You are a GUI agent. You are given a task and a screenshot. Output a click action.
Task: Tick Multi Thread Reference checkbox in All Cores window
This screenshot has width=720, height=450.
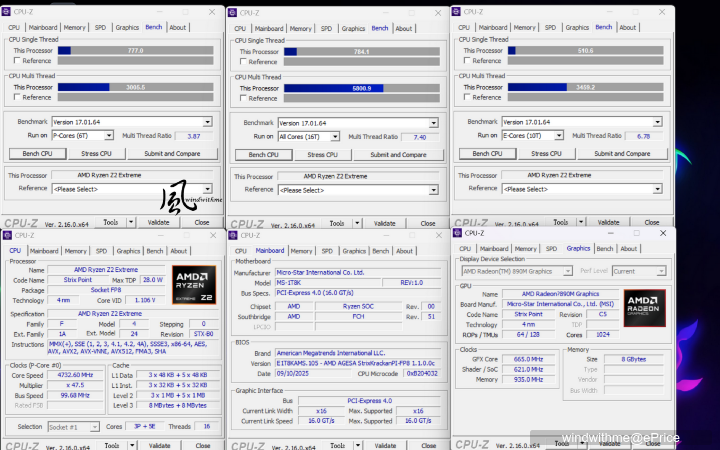click(243, 98)
